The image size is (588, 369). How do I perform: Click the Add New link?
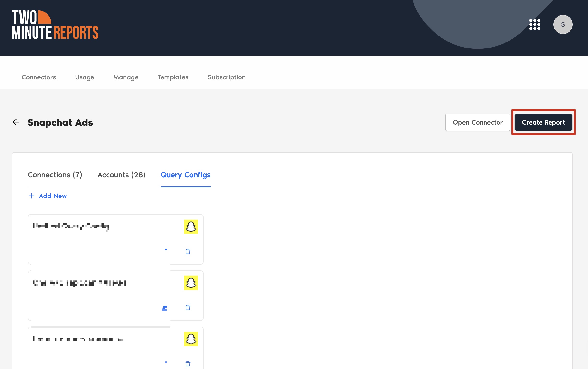pos(48,196)
